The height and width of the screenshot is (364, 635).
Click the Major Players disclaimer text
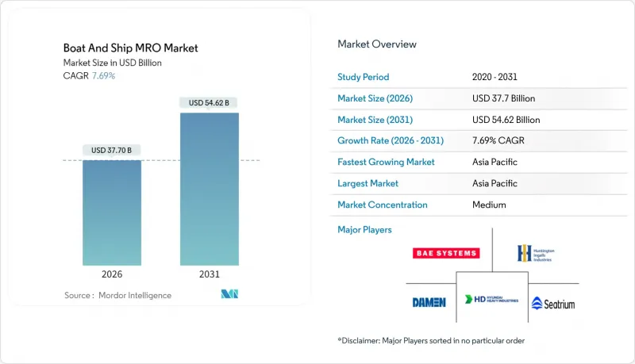(432, 340)
